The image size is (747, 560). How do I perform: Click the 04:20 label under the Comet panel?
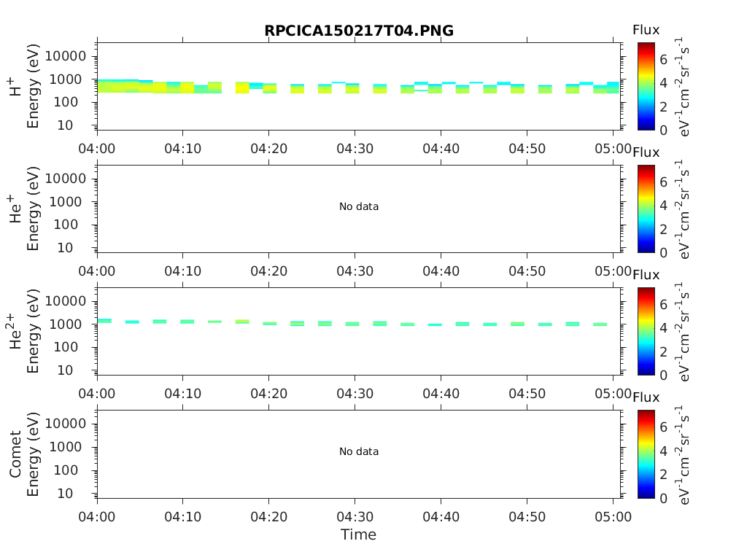coord(268,517)
